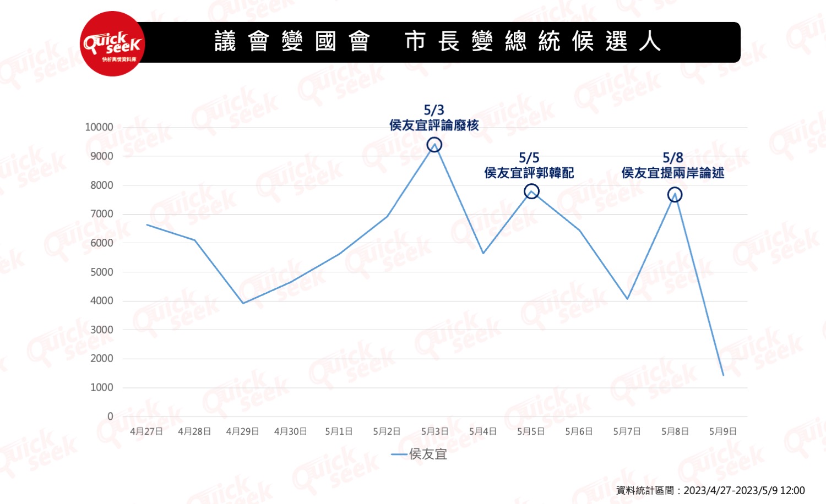
Task: Select the 5月9日 x-axis label
Action: [723, 431]
